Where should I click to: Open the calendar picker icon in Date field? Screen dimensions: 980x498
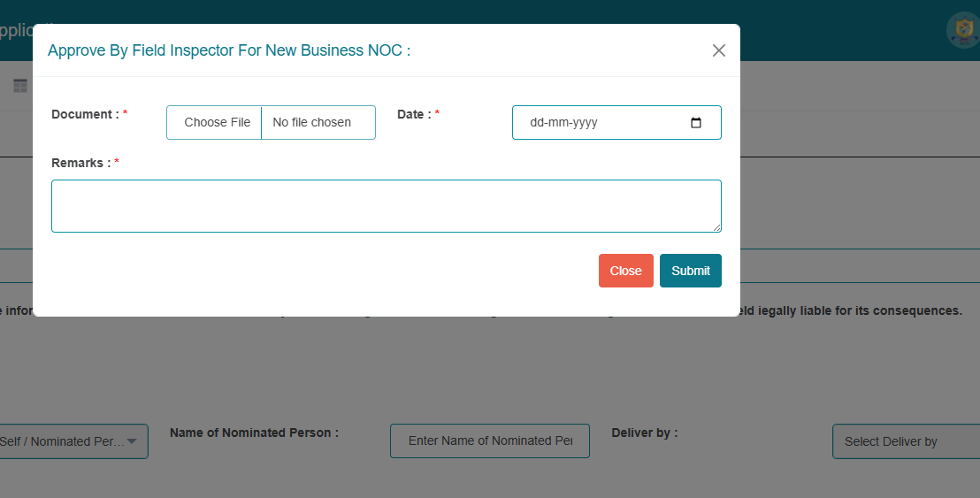point(695,123)
